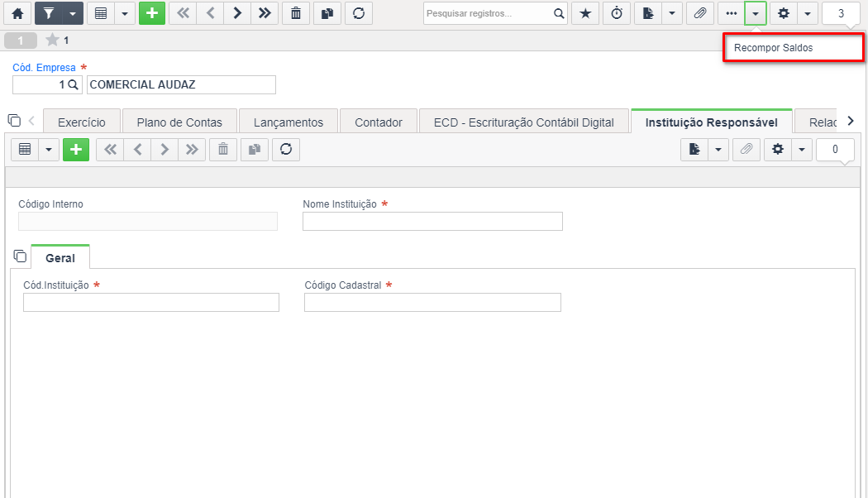Go to the home screen icon
This screenshot has width=868, height=498.
click(x=17, y=13)
